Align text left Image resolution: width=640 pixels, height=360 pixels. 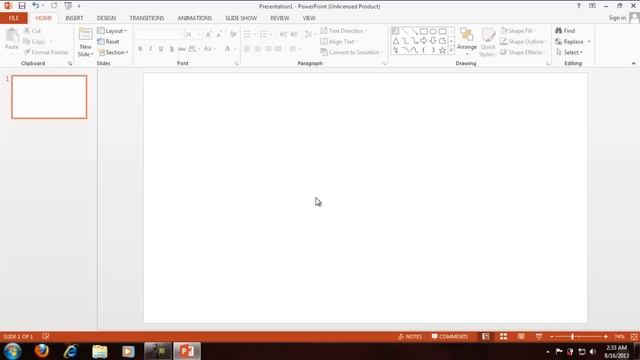247,49
